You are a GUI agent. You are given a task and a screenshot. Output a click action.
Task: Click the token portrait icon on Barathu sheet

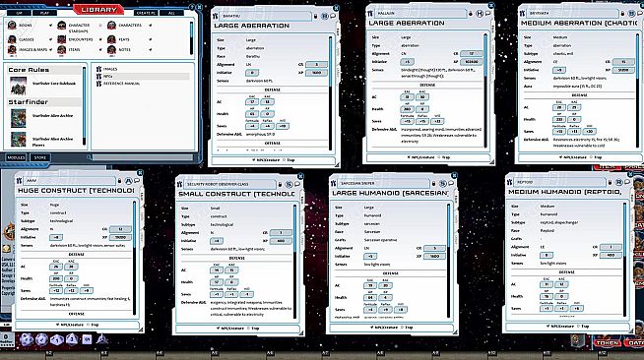pos(325,16)
